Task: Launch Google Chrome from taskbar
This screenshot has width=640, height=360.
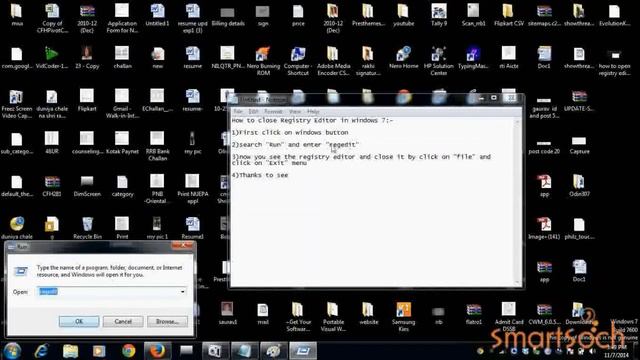Action: click(129, 351)
